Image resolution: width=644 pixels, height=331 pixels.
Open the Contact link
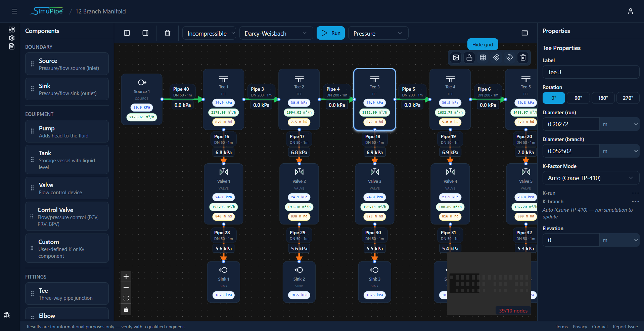coord(600,327)
